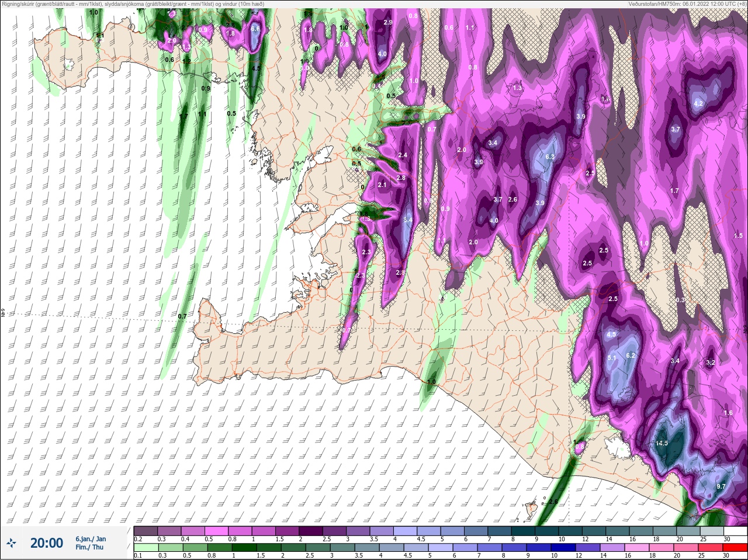This screenshot has height=560, width=748.
Task: Click the 14.5 precipitation value on map
Action: coord(662,443)
